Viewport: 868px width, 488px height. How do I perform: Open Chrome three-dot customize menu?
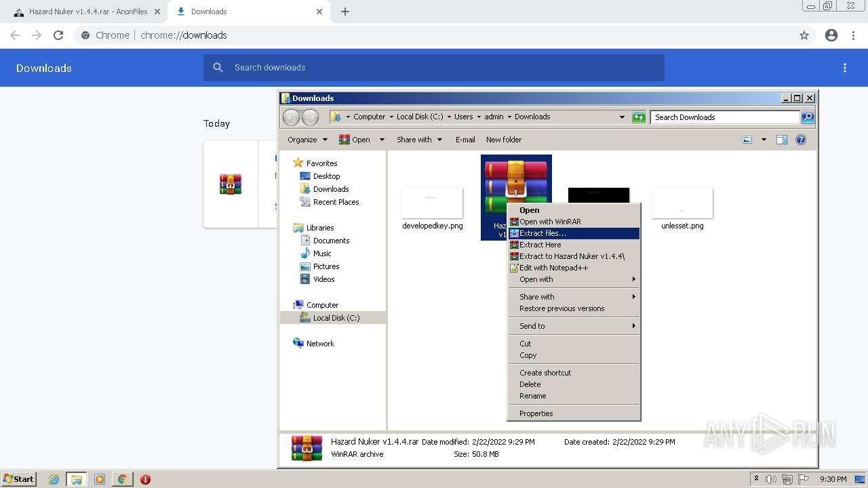(853, 35)
